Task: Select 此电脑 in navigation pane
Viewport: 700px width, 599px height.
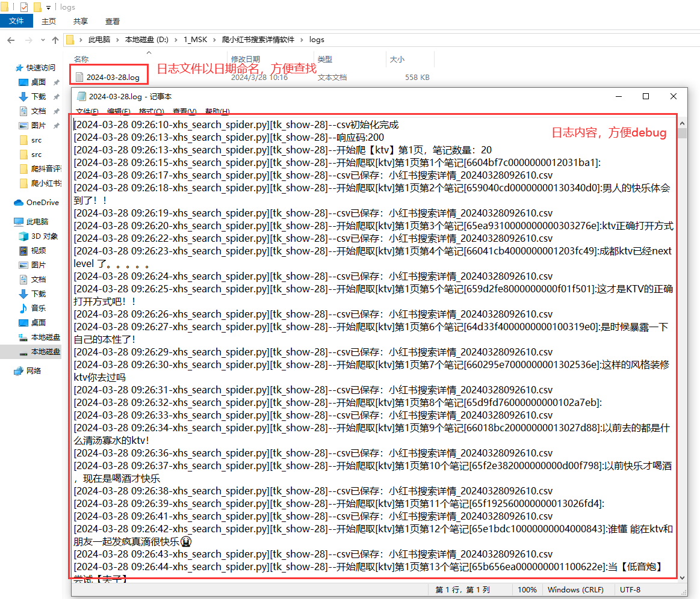Action: pyautogui.click(x=37, y=222)
